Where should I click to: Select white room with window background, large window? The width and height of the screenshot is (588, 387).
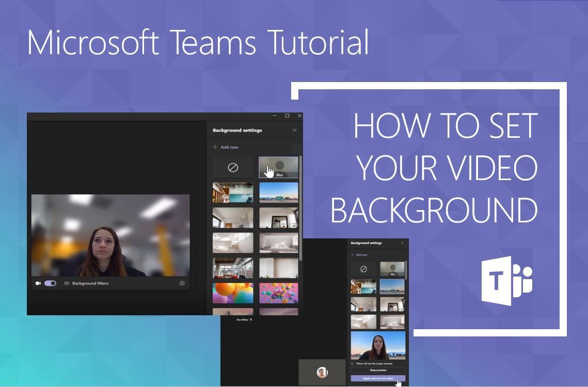[x=233, y=218]
